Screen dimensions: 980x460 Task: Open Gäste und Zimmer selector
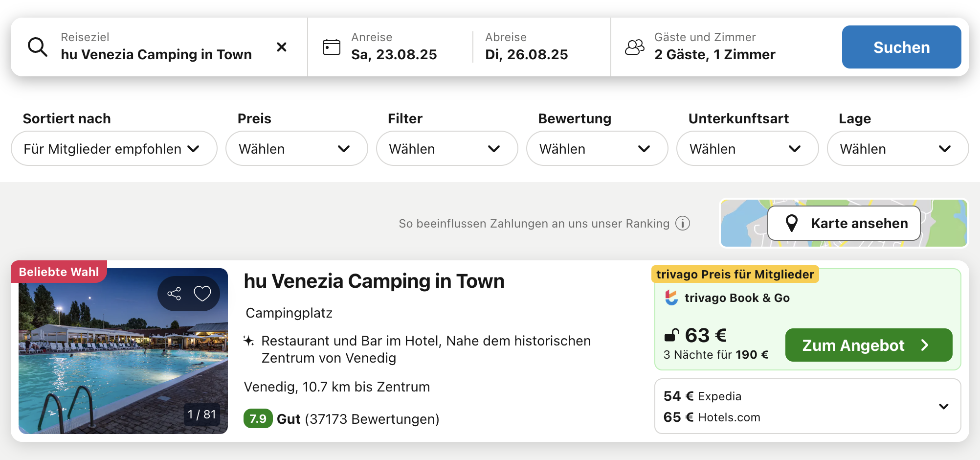click(715, 47)
